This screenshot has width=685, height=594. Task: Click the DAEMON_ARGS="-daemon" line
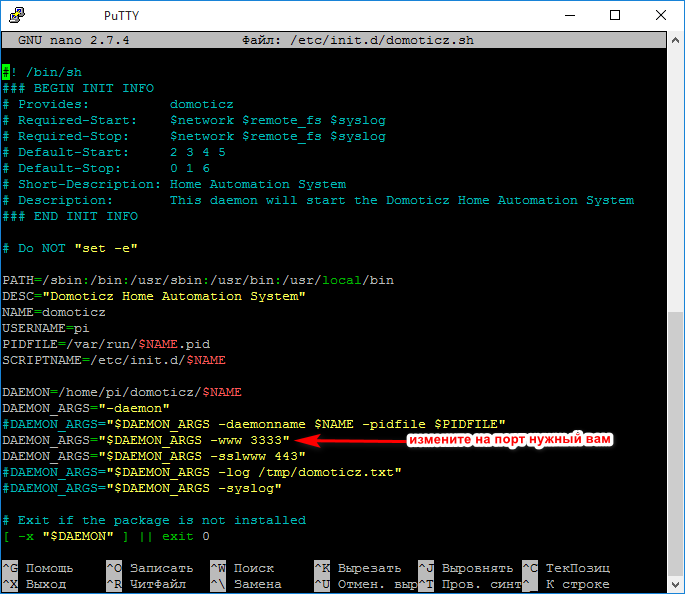(x=86, y=408)
